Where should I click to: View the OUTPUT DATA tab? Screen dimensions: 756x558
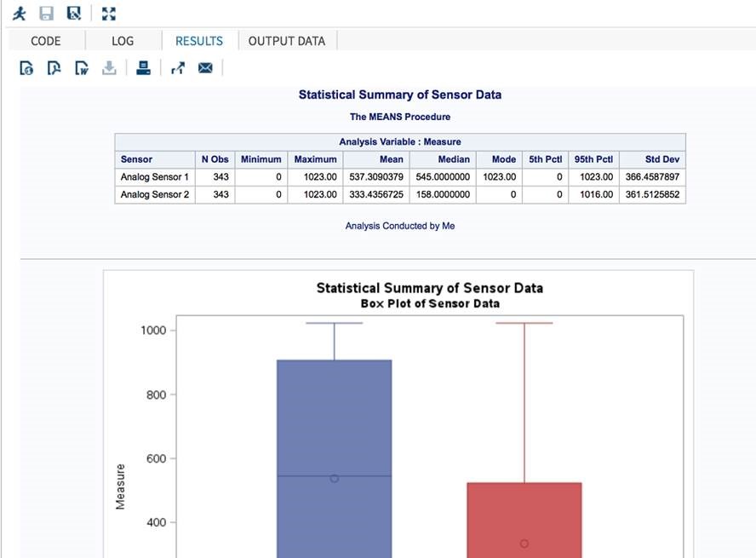(x=287, y=41)
